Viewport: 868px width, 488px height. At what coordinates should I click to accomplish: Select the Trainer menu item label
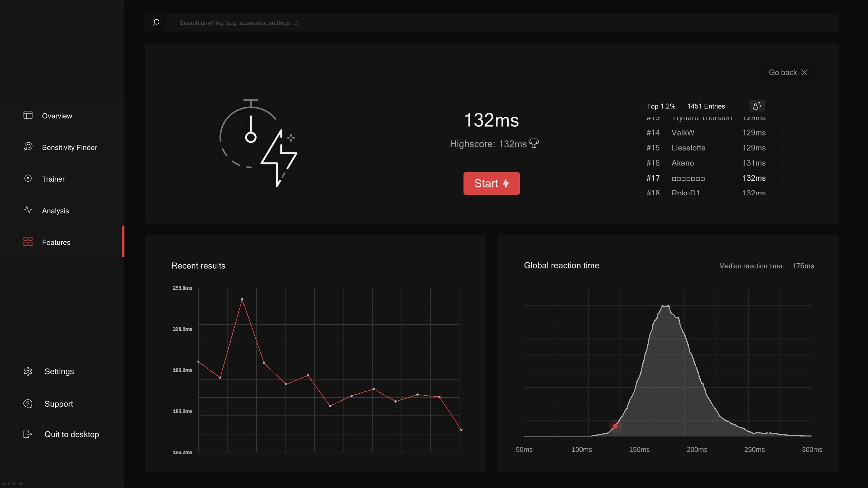point(53,179)
